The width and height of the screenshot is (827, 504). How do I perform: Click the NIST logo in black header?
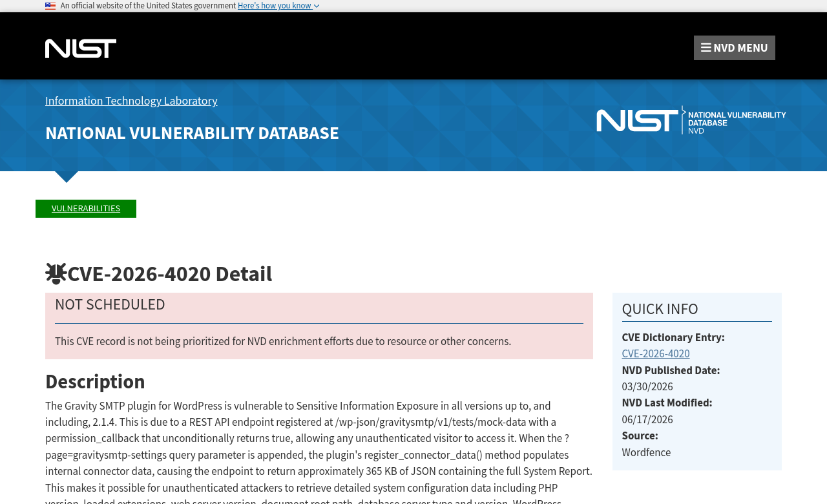(81, 48)
